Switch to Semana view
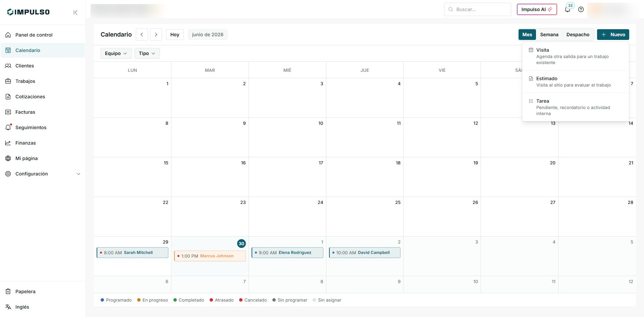644x317 pixels. pyautogui.click(x=549, y=35)
